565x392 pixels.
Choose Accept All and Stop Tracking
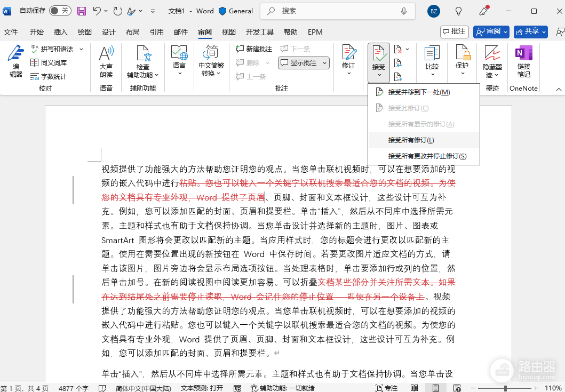tap(424, 156)
